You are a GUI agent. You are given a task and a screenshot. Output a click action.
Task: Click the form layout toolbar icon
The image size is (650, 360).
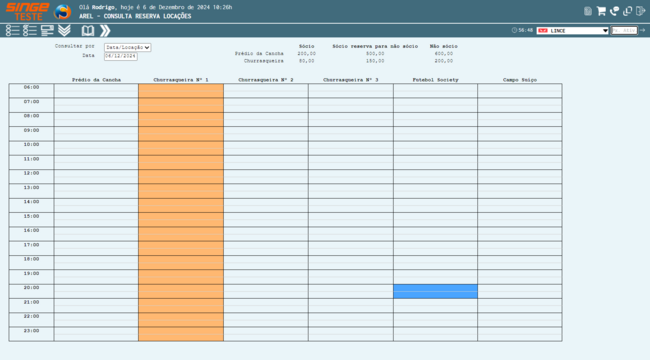coord(47,30)
